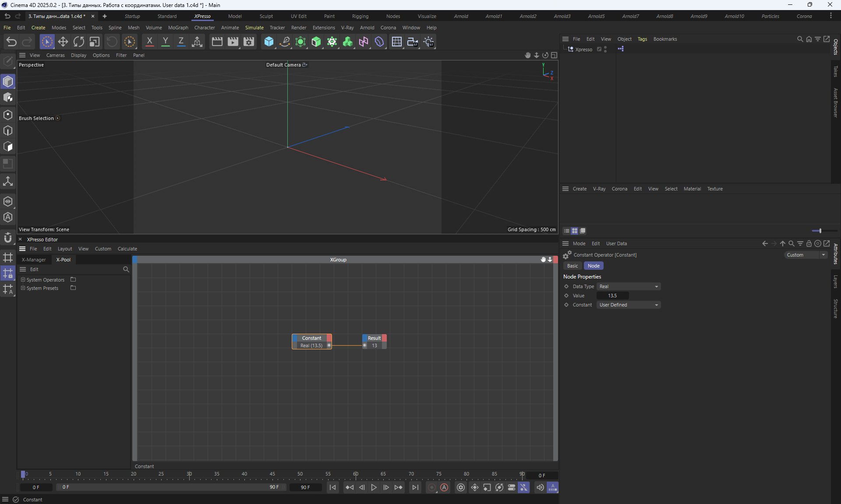Click the light object icon
Viewport: 841px width, 504px height.
coord(429,42)
